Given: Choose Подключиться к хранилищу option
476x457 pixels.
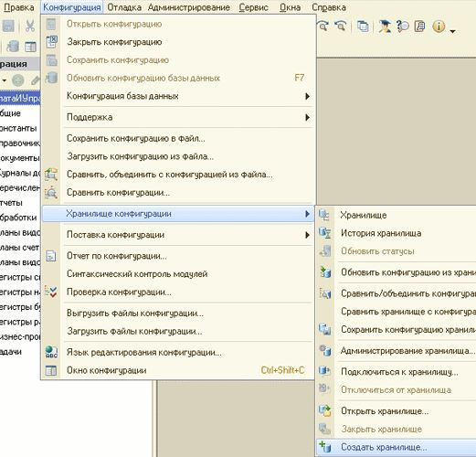Looking at the screenshot, I should point(399,372).
